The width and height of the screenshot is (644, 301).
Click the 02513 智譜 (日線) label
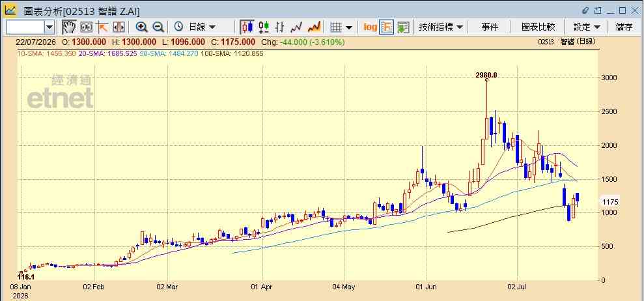567,42
